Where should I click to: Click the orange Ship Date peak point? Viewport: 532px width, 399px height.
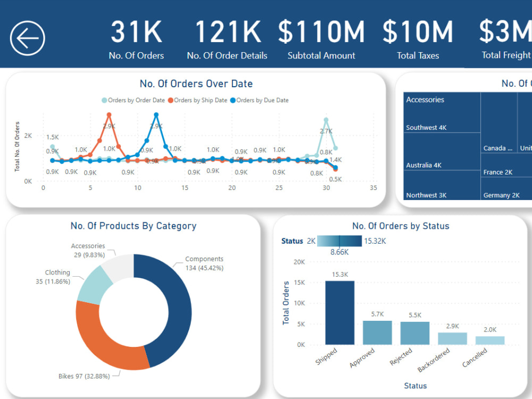[x=109, y=114]
